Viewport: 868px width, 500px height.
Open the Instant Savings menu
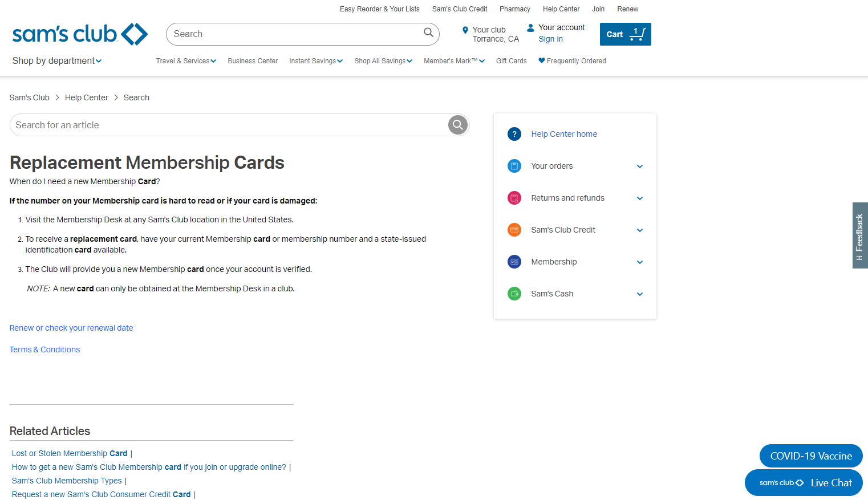[315, 61]
